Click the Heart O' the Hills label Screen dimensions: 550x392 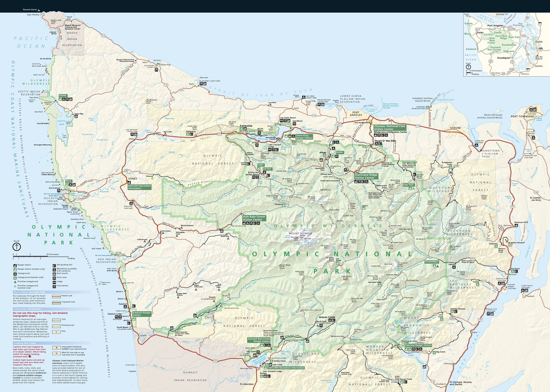[x=385, y=141]
